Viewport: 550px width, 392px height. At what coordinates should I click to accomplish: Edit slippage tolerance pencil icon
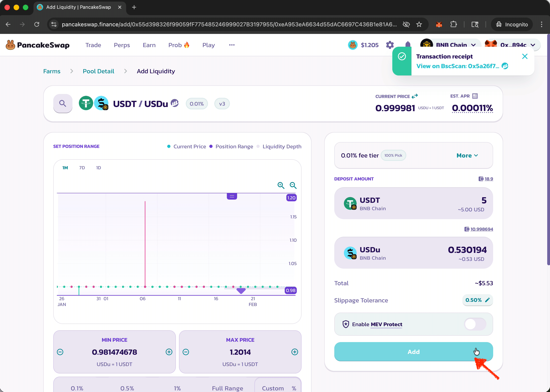coord(487,300)
